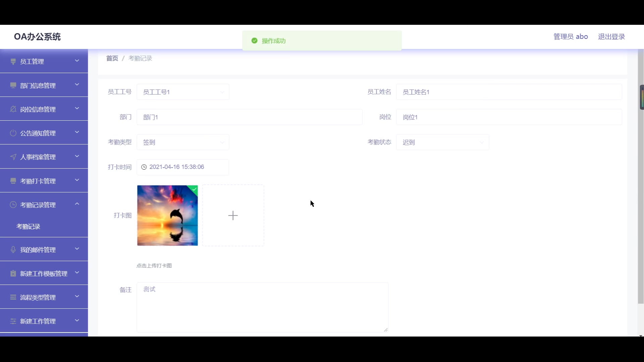The image size is (644, 362).
Task: Click the green checkmark on the success message
Action: click(x=254, y=41)
